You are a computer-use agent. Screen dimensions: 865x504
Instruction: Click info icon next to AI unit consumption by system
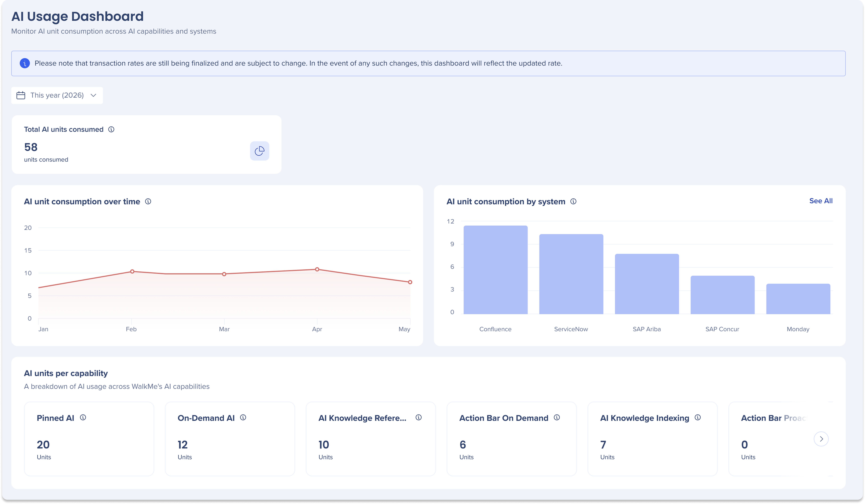[x=573, y=201]
